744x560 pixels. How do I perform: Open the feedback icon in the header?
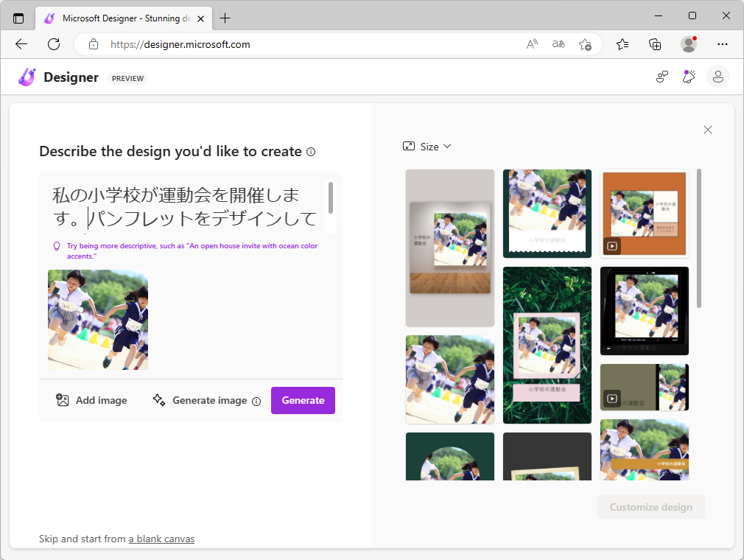(661, 77)
